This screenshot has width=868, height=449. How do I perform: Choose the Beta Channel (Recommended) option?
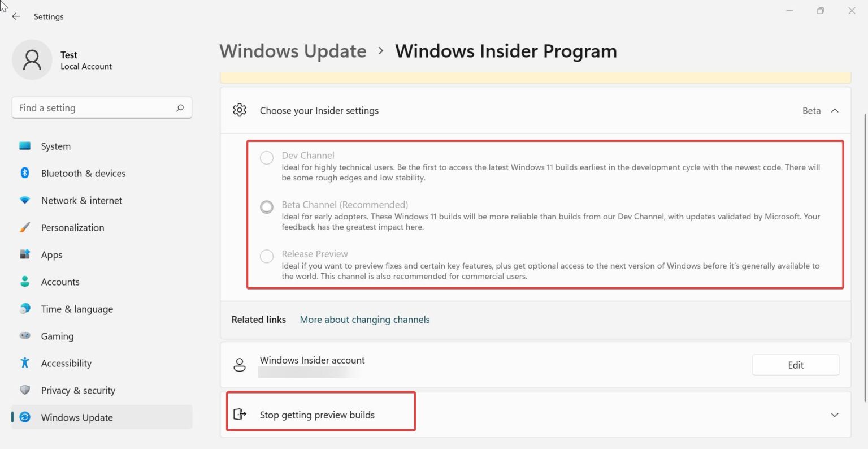pyautogui.click(x=266, y=207)
